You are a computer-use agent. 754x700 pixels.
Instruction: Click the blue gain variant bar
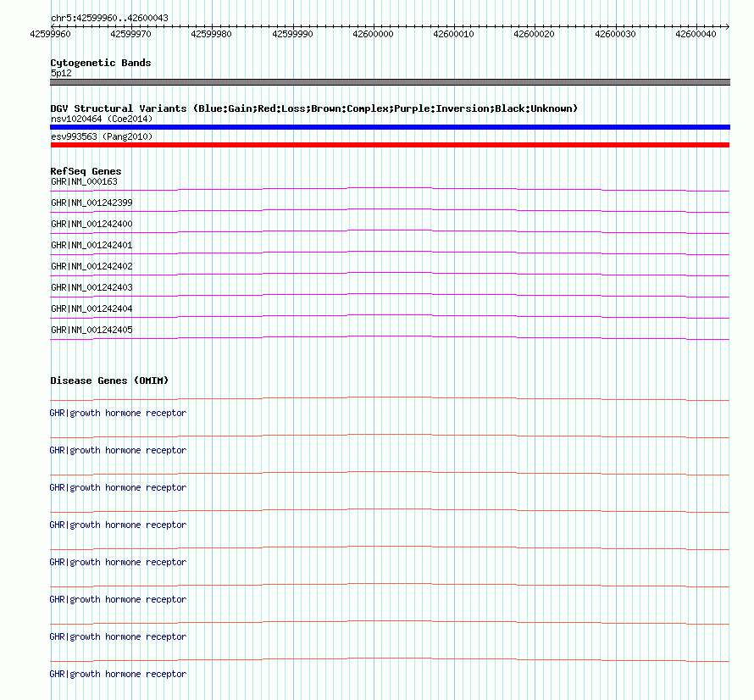click(390, 127)
